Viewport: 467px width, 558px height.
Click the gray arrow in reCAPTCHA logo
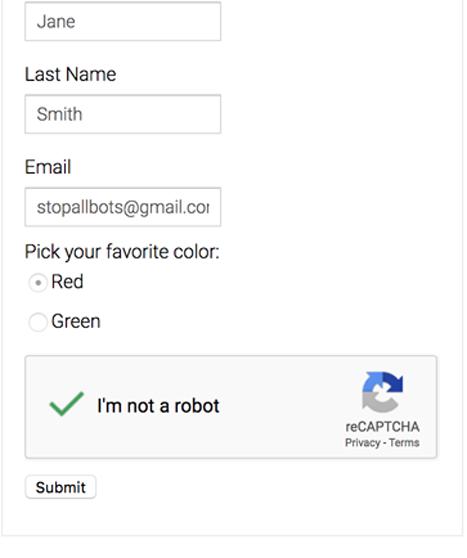coord(378,402)
